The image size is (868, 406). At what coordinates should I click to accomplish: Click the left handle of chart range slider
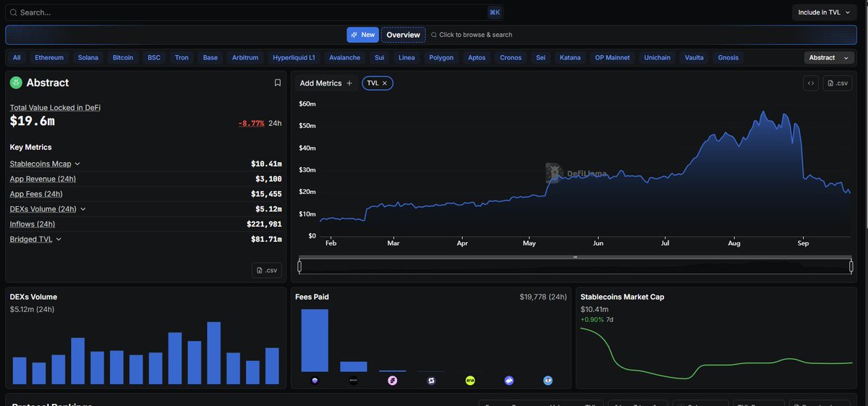click(299, 266)
